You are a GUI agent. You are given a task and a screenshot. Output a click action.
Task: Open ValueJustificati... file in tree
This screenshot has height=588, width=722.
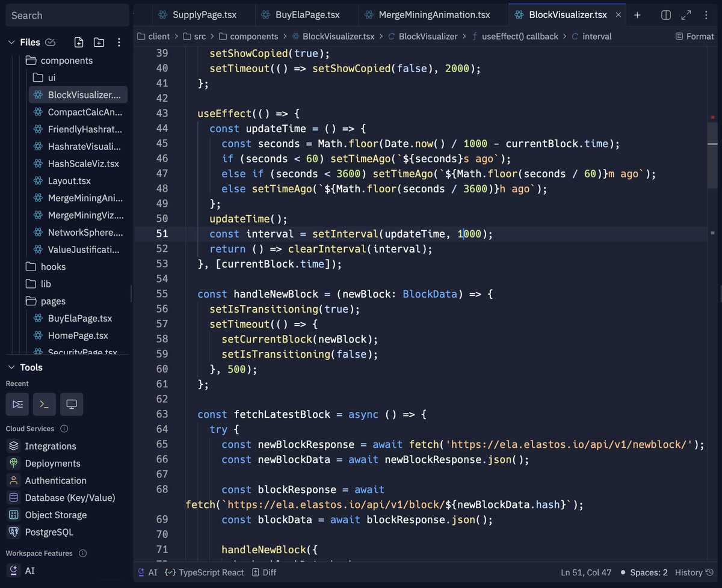(x=78, y=250)
